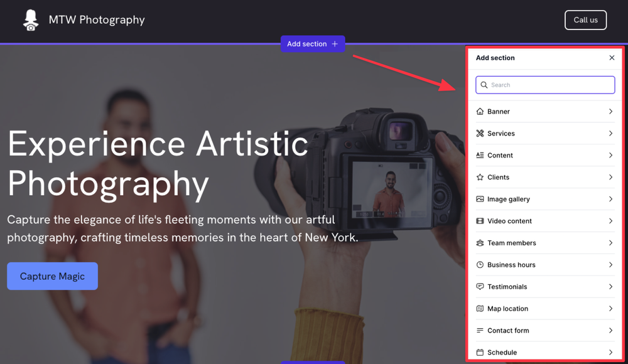Click the Contact form icon
Screen dimensions: 628x364
click(481, 330)
